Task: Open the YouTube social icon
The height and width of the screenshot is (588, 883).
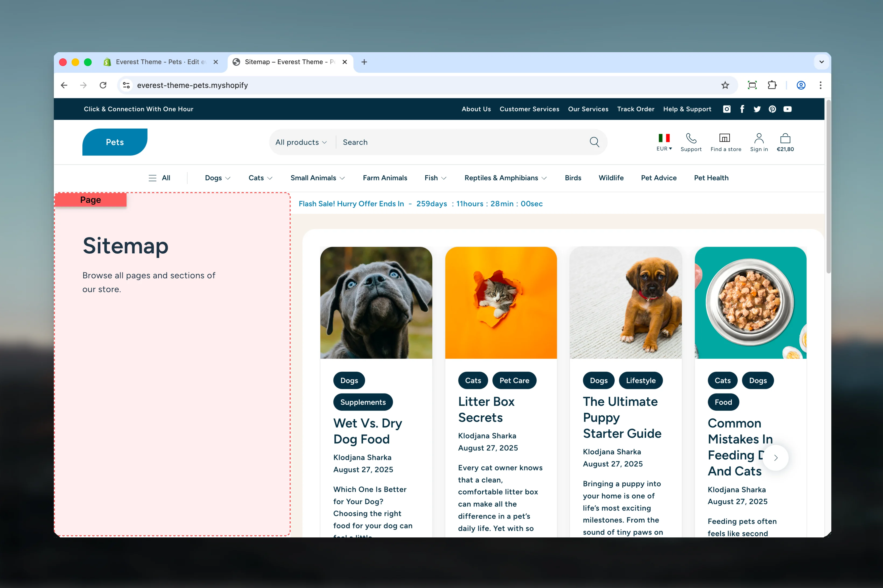Action: coord(787,109)
